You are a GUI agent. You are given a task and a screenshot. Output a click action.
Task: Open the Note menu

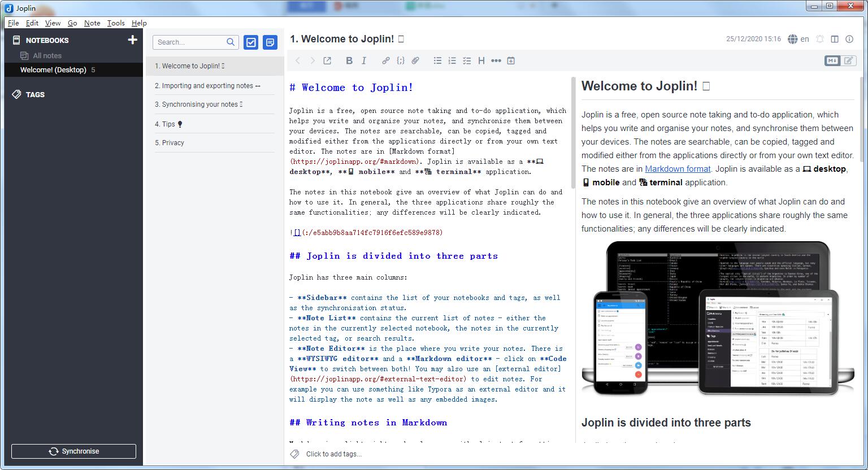[92, 23]
